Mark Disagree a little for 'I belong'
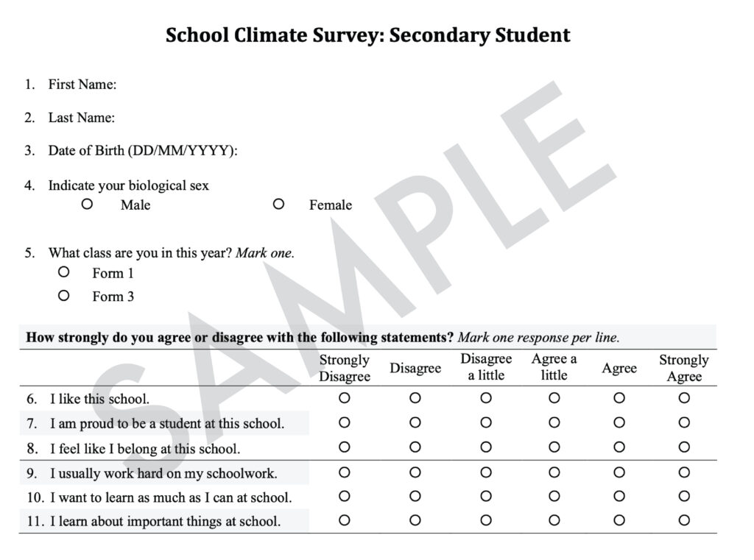 486,447
